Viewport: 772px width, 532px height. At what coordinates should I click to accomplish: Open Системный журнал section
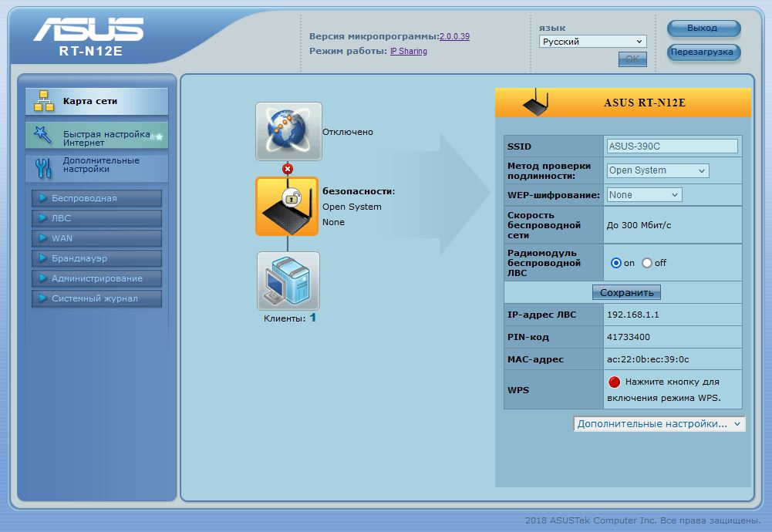[x=97, y=298]
